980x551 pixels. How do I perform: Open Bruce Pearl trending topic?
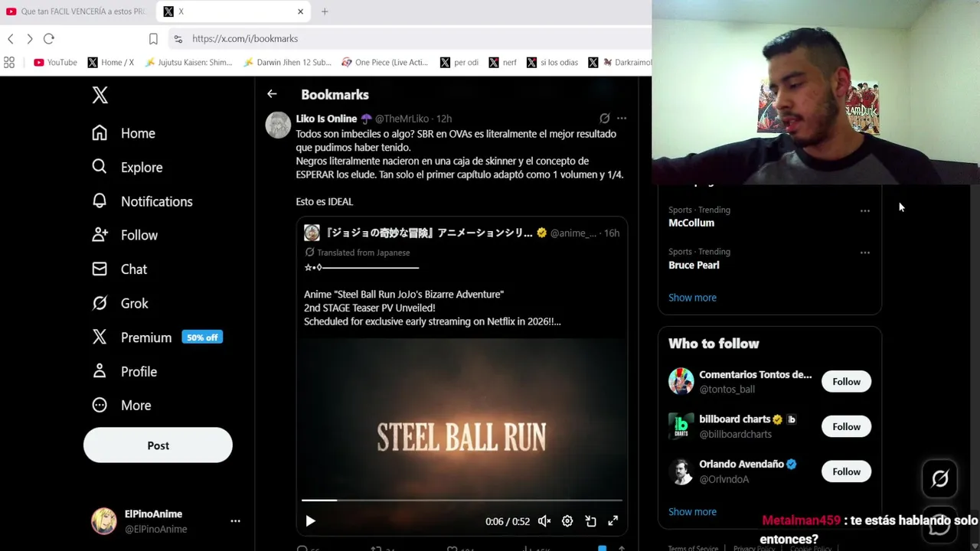click(x=694, y=265)
